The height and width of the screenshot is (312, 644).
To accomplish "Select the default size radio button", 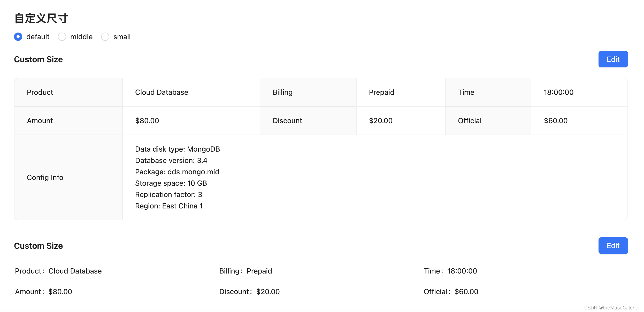I will [x=18, y=37].
